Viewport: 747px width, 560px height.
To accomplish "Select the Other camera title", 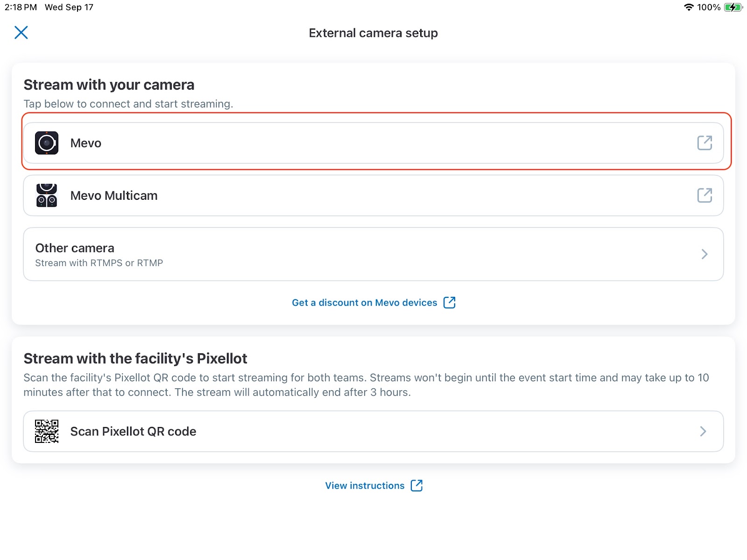I will coord(75,248).
